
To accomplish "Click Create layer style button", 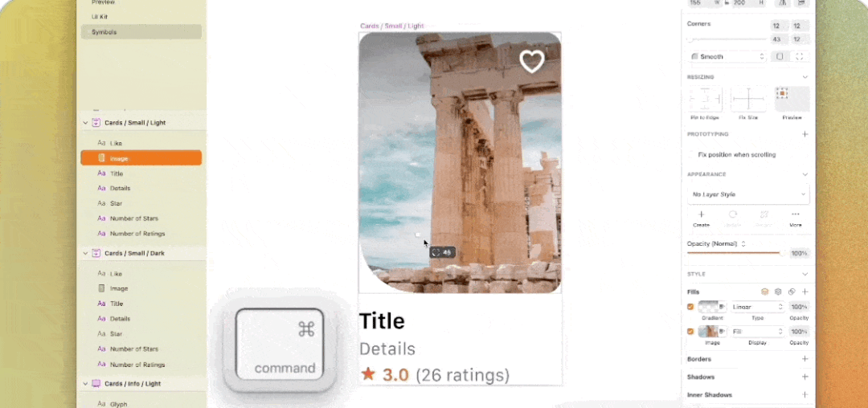I will coord(701,218).
